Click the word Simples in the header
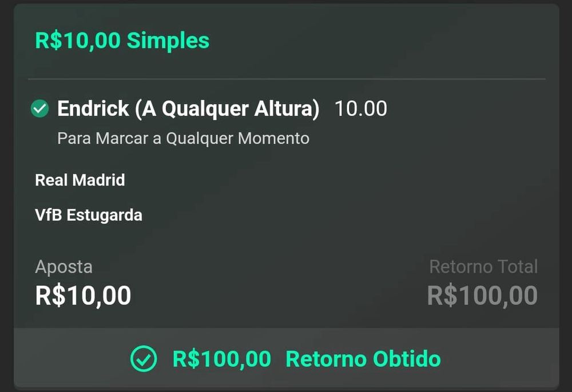Viewport: 572px width, 392px height. [x=168, y=41]
